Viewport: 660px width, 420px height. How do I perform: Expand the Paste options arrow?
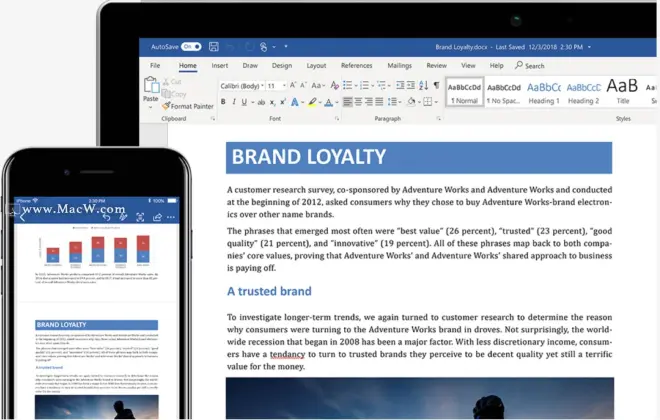coord(150,108)
